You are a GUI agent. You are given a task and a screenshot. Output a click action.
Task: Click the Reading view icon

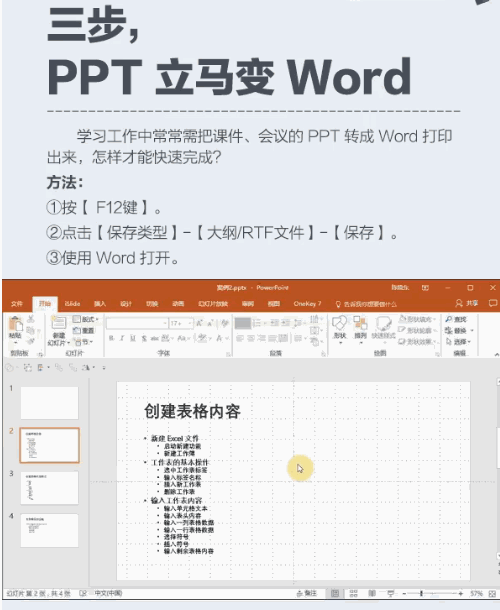(372, 593)
